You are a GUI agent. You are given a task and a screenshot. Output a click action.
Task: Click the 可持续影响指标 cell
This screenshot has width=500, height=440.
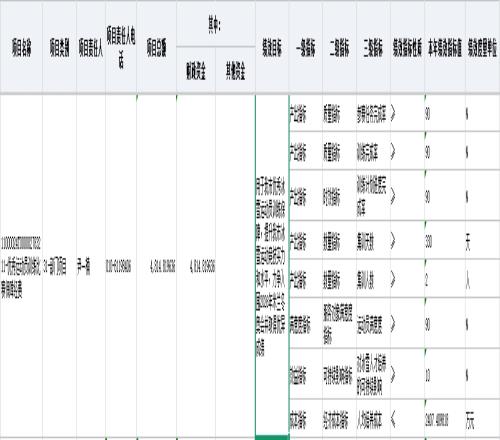[x=339, y=374]
